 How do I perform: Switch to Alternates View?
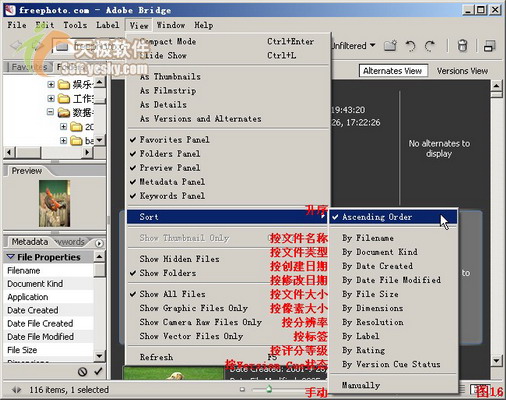393,71
